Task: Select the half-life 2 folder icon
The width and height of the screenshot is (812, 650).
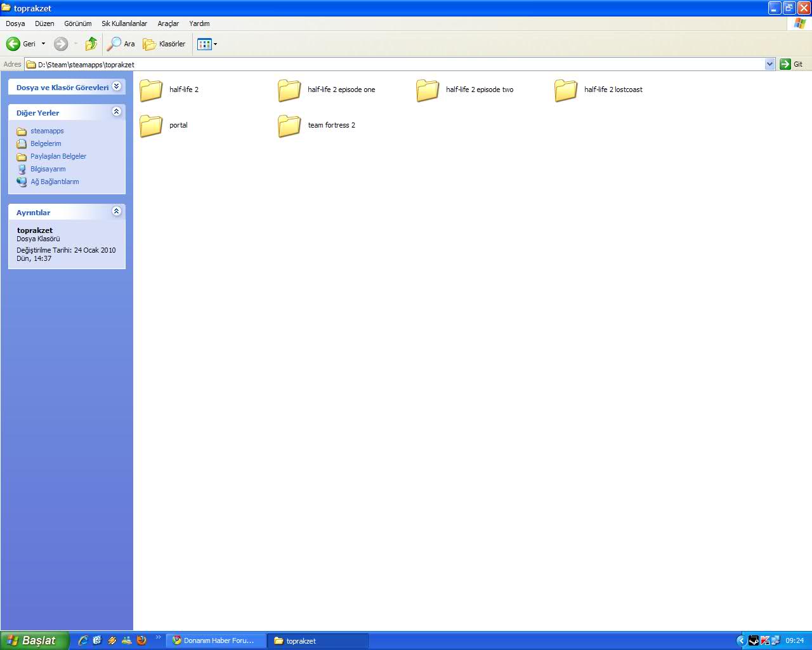Action: coord(151,90)
